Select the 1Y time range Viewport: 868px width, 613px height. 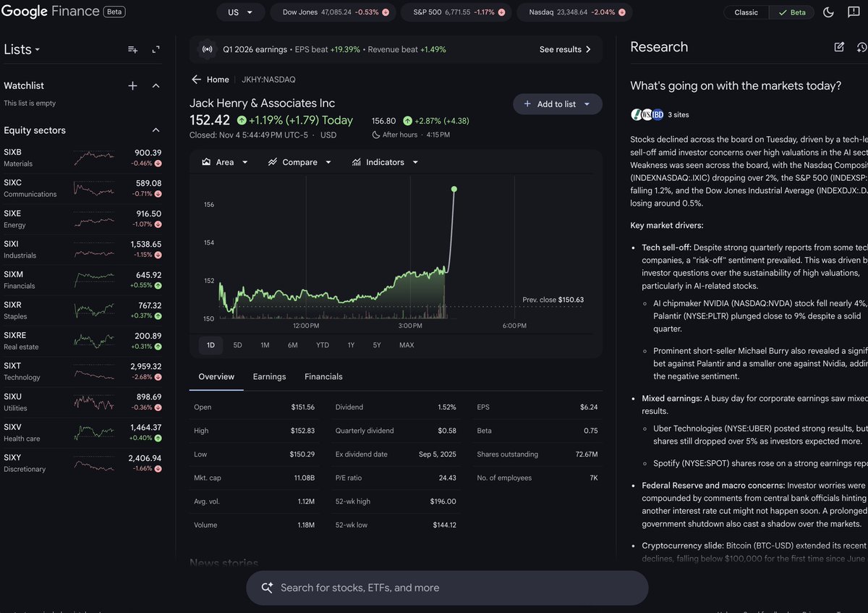coord(351,345)
